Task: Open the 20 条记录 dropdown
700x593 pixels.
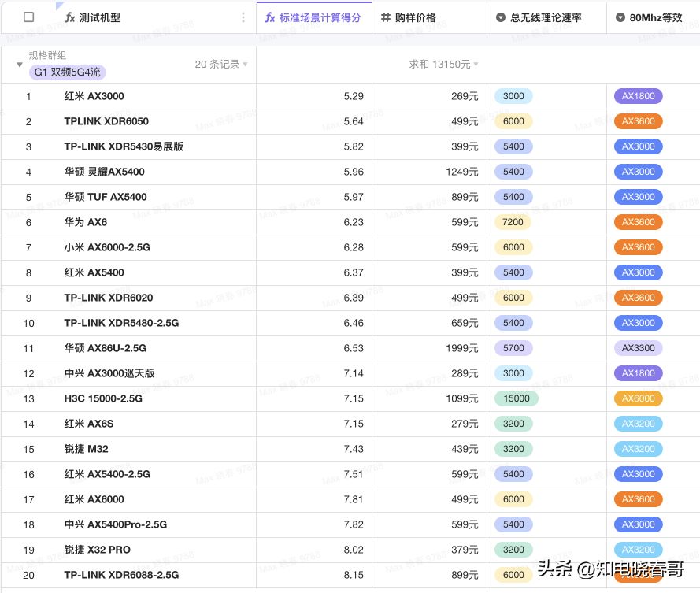Action: click(221, 65)
